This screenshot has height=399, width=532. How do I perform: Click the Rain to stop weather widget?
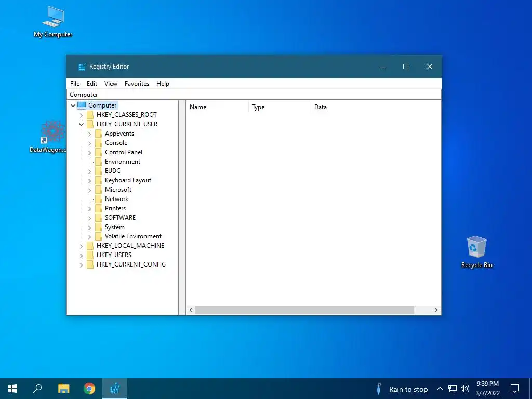pos(402,389)
